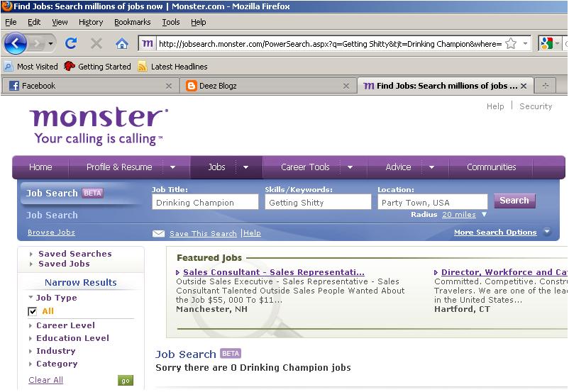This screenshot has width=569, height=392.
Task: Click the browser Back arrow button
Action: pos(15,43)
